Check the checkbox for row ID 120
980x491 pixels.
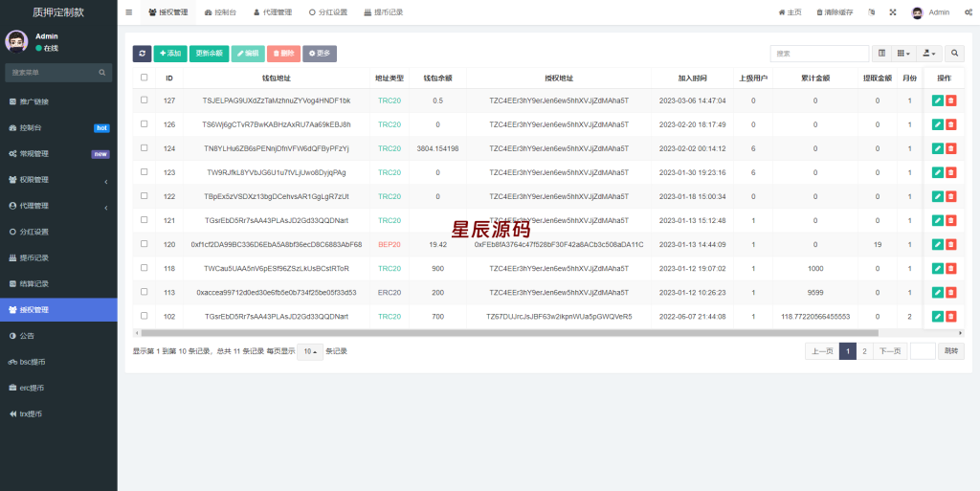145,244
